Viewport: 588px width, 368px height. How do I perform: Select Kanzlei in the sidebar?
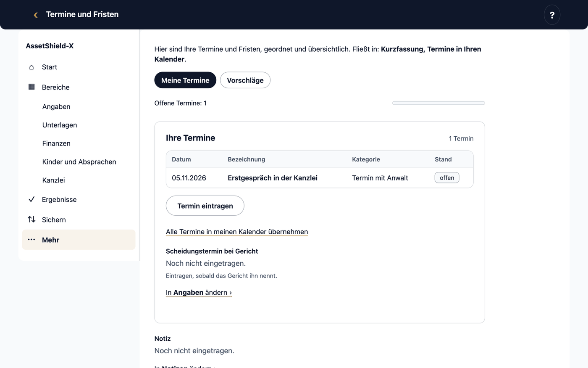tap(54, 180)
